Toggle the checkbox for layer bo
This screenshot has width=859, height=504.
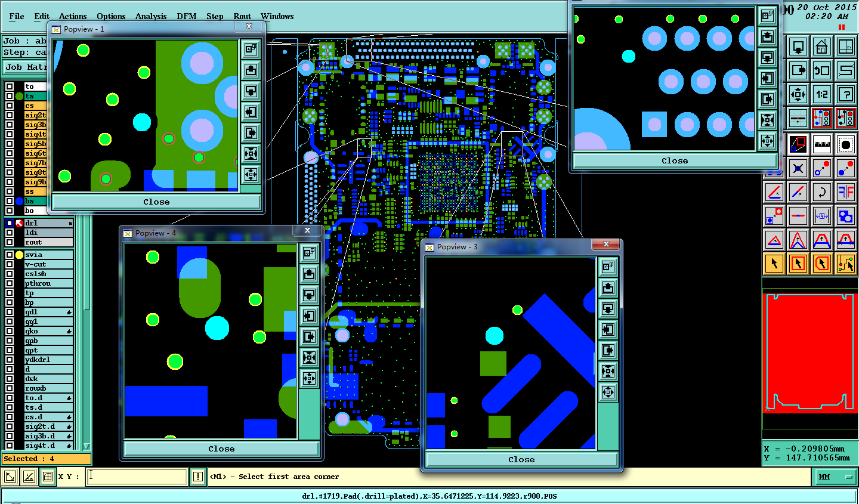10,211
